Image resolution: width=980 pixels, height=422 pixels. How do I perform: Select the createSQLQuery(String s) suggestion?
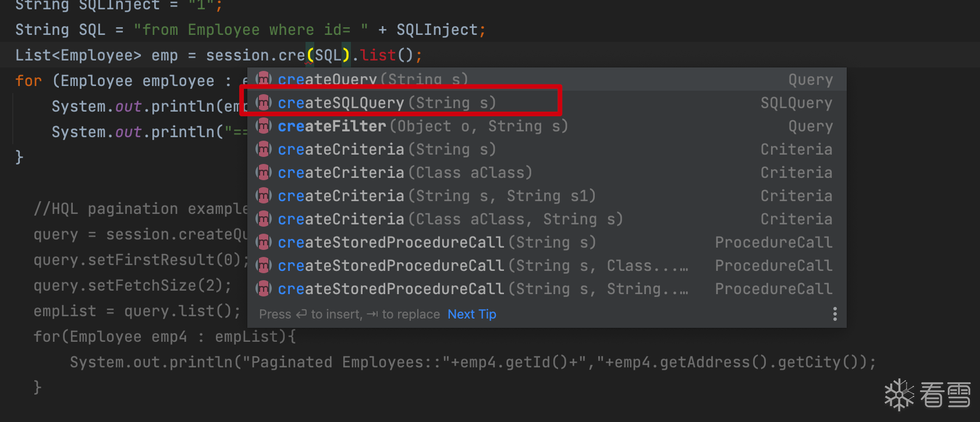(387, 103)
